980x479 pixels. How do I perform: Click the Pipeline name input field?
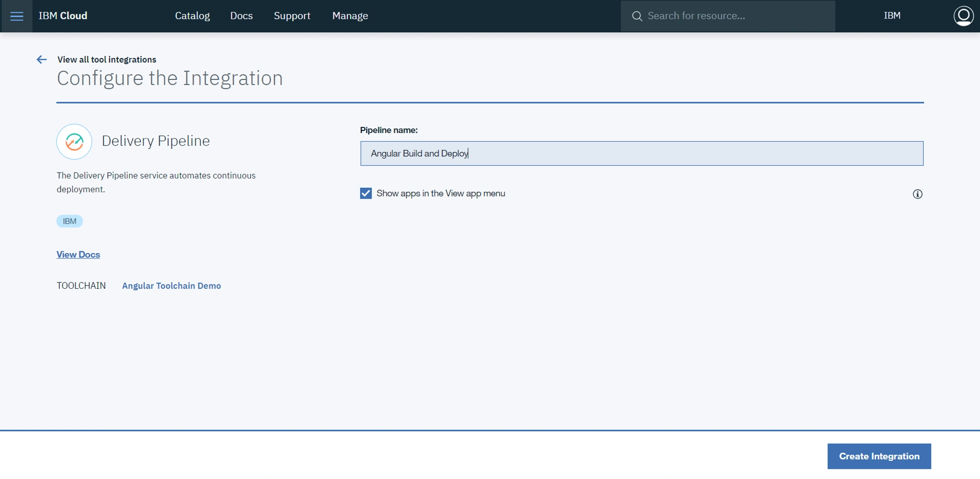point(642,153)
